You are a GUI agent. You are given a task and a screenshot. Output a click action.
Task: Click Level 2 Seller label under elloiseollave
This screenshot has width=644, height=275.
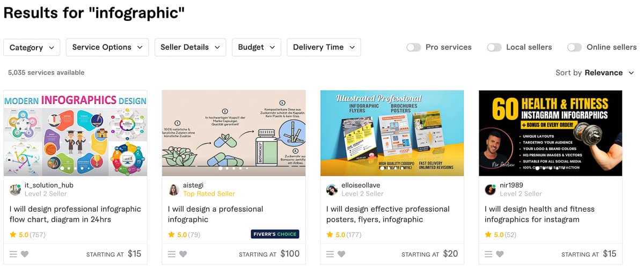[362, 194]
